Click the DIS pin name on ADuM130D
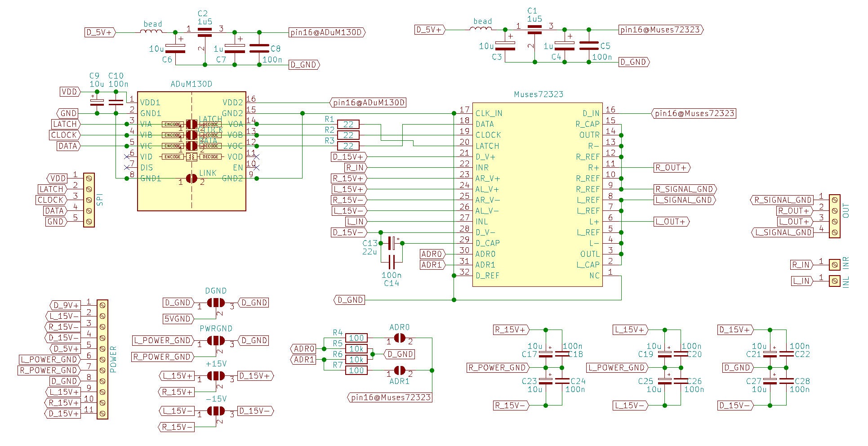Image resolution: width=868 pixels, height=446 pixels. click(147, 167)
